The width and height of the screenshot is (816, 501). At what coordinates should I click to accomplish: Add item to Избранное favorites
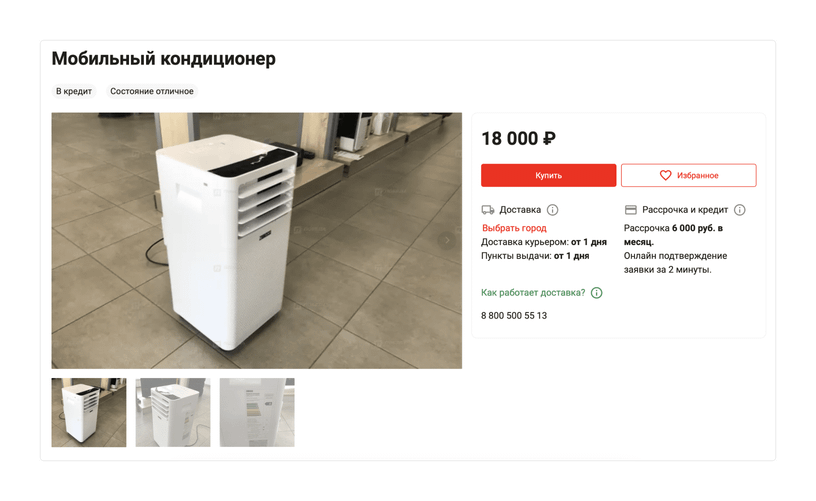tap(688, 175)
